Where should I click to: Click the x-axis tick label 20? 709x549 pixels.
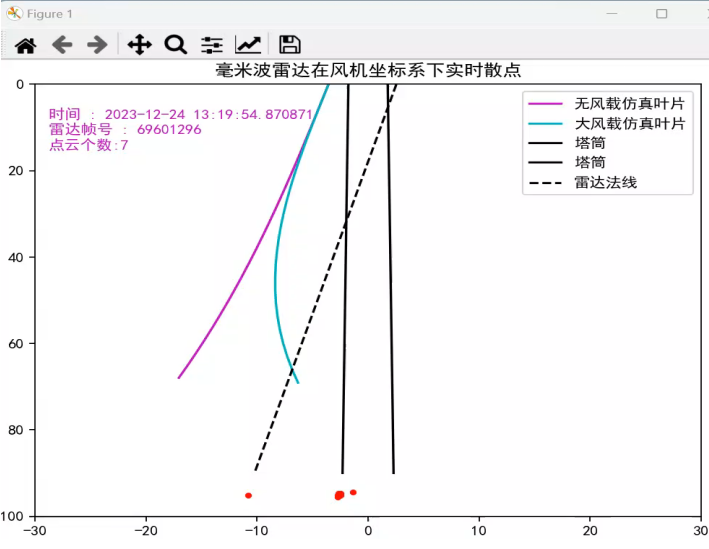tap(590, 530)
